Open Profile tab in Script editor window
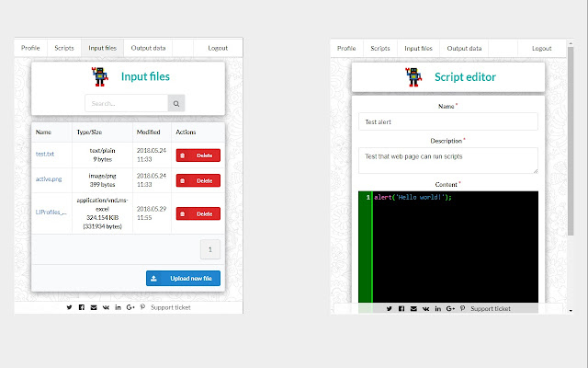 pos(346,48)
